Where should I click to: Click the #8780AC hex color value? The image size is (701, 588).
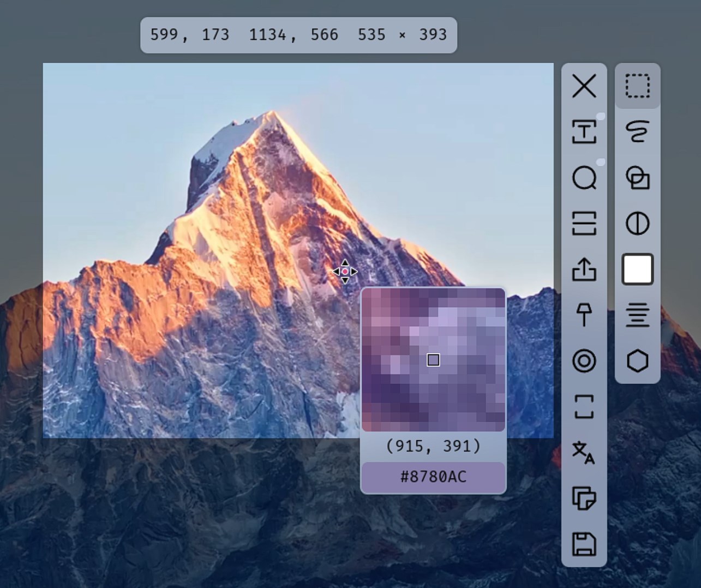(433, 477)
